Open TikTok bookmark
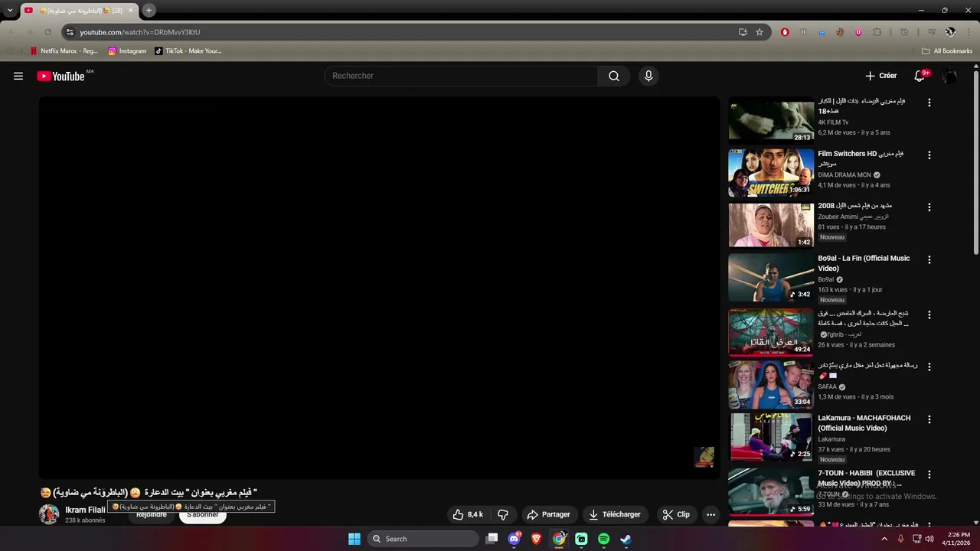The height and width of the screenshot is (551, 980). point(188,51)
